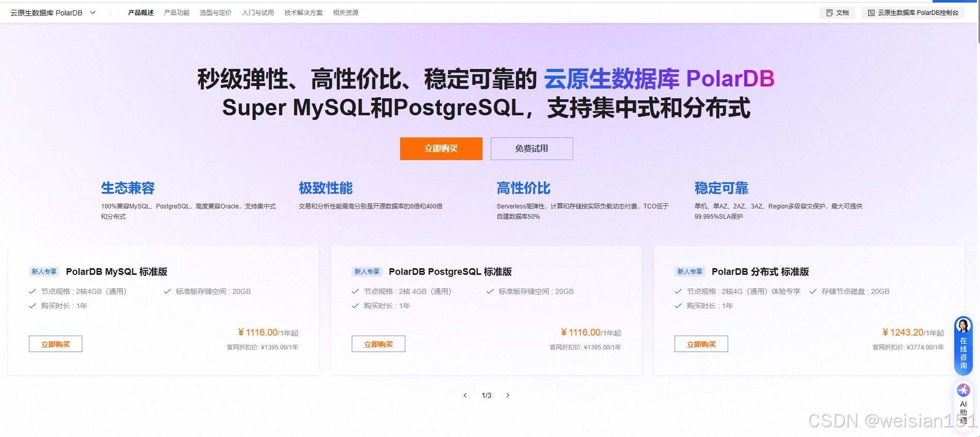
Task: Click the PolarDB MySQL 标准版 title
Action: [117, 272]
